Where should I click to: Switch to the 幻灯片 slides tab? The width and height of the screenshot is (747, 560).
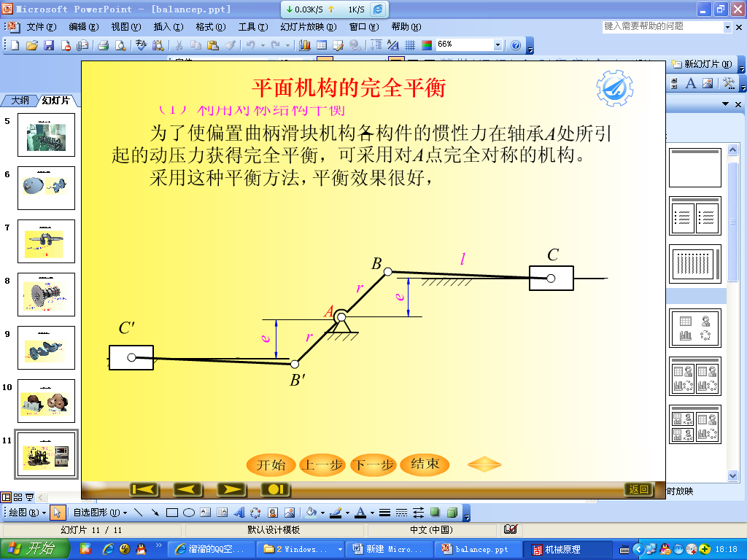coord(56,101)
